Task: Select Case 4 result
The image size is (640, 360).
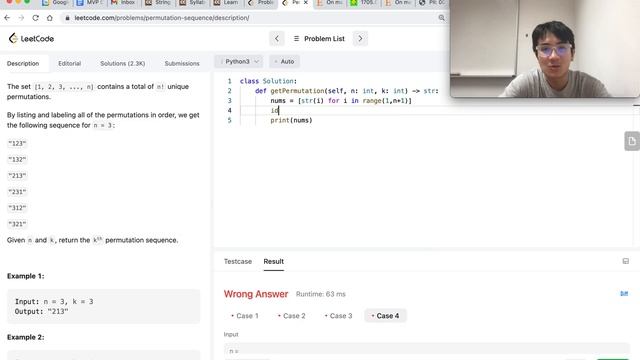Action: click(385, 316)
